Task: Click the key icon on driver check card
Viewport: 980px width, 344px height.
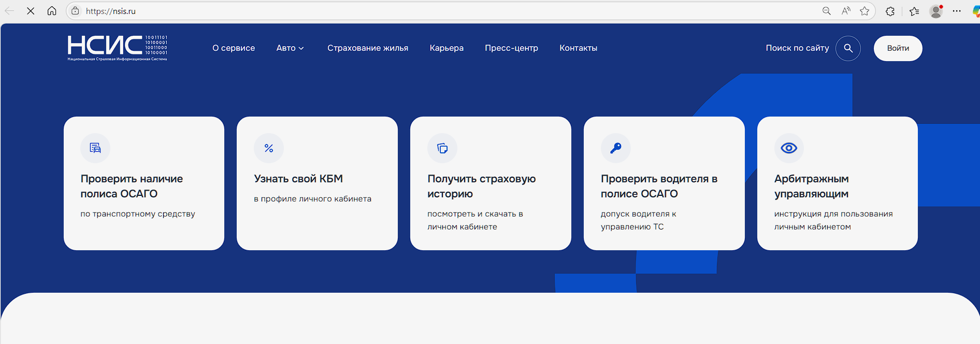Action: coord(616,148)
